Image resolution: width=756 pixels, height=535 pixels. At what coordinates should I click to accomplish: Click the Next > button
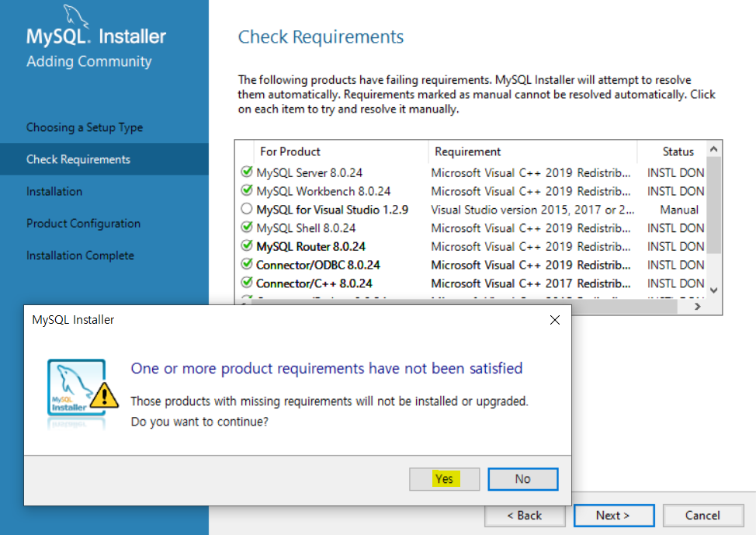pyautogui.click(x=613, y=516)
